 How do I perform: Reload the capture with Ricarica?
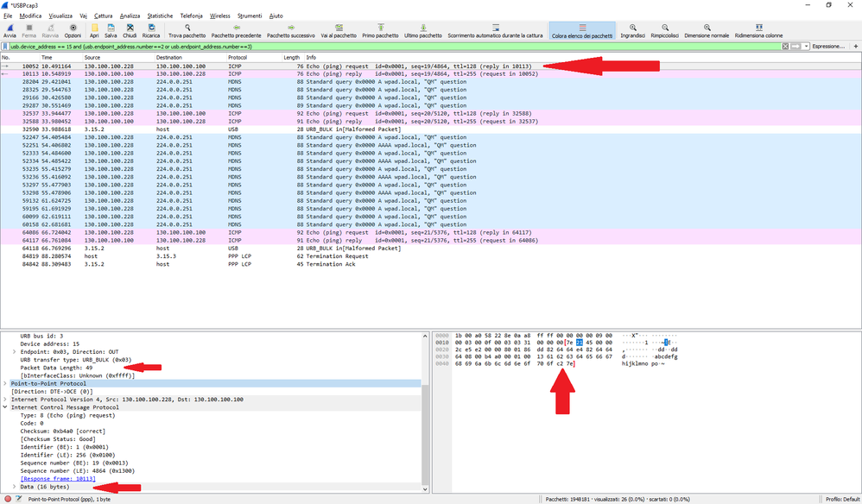(151, 31)
